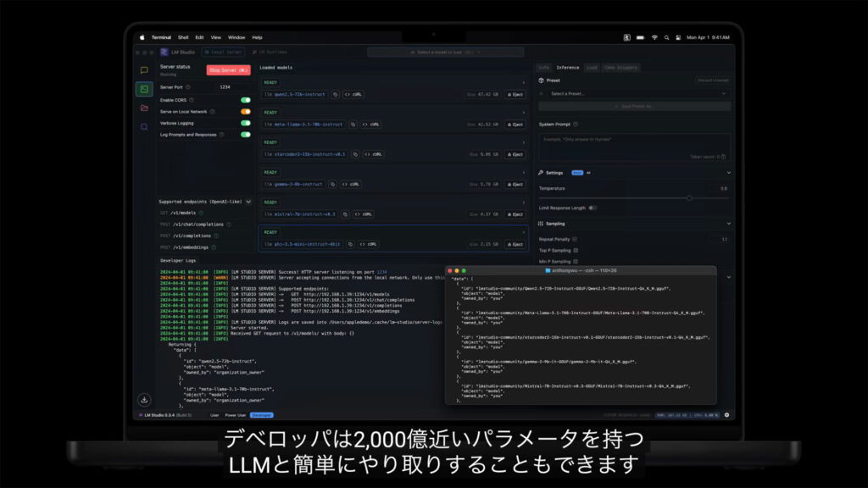Screen dimensions: 868x488
Task: Open Spotlight search in the menu bar
Action: tap(666, 37)
